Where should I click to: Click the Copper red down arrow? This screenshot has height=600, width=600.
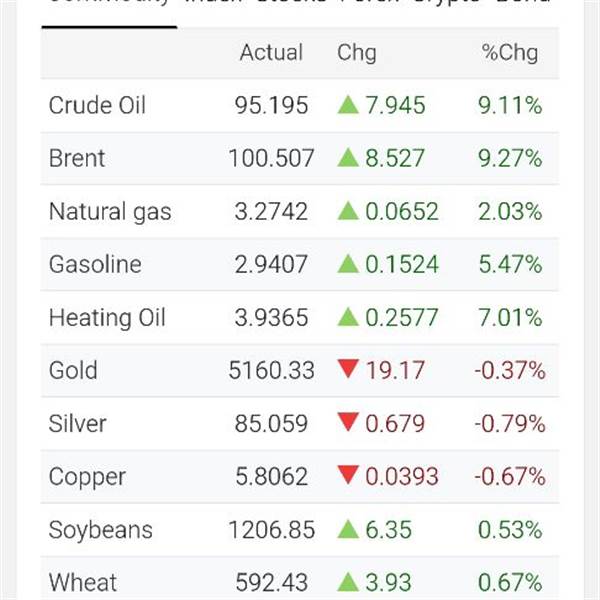tap(348, 477)
